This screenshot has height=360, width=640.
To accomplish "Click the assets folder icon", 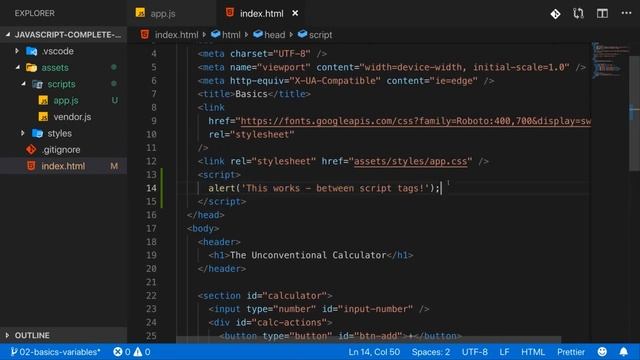I will 31,67.
